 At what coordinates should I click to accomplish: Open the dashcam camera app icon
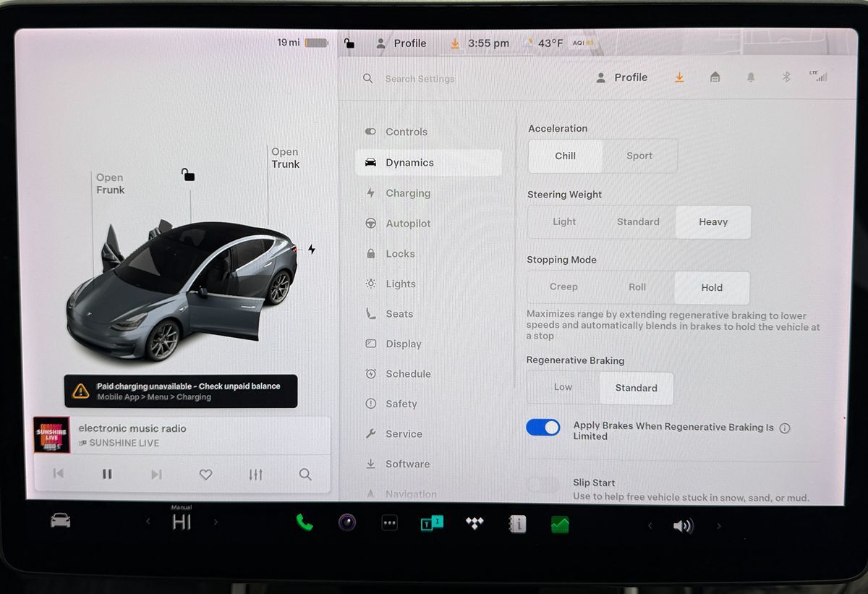pyautogui.click(x=347, y=522)
